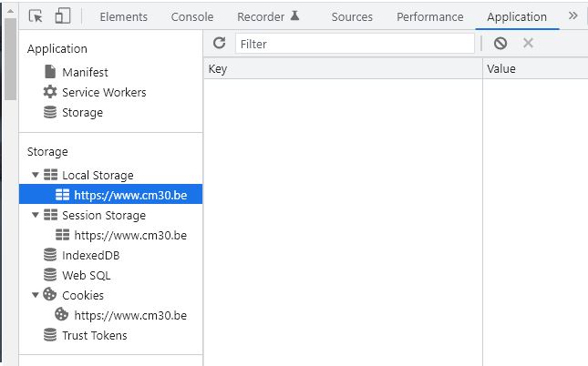The height and width of the screenshot is (366, 588).
Task: Open the Performance tab
Action: point(429,17)
